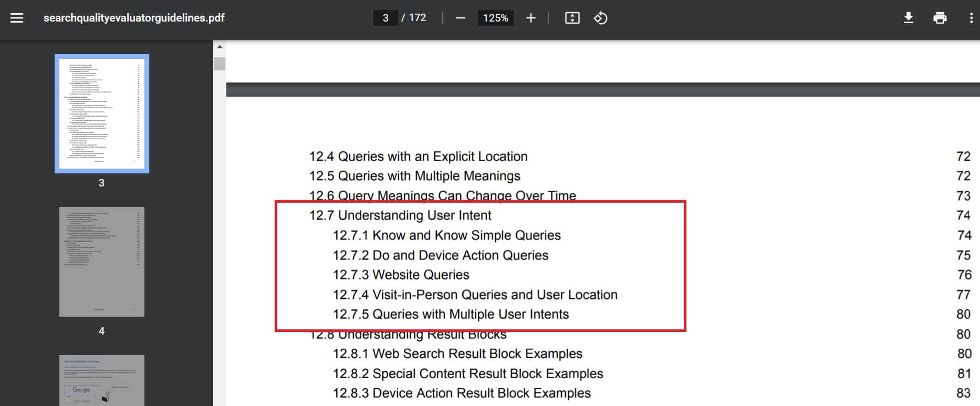The width and height of the screenshot is (980, 406).
Task: Click the zoom out minus button
Action: point(461,18)
